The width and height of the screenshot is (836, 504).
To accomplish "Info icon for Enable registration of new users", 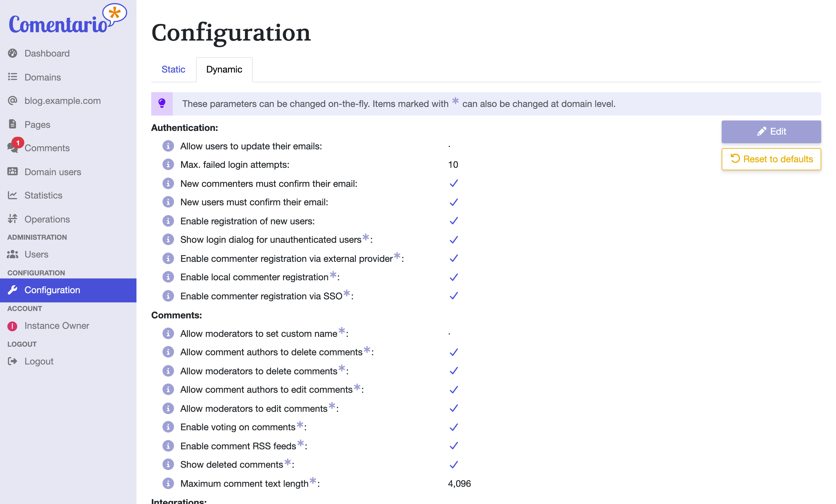I will coord(168,221).
